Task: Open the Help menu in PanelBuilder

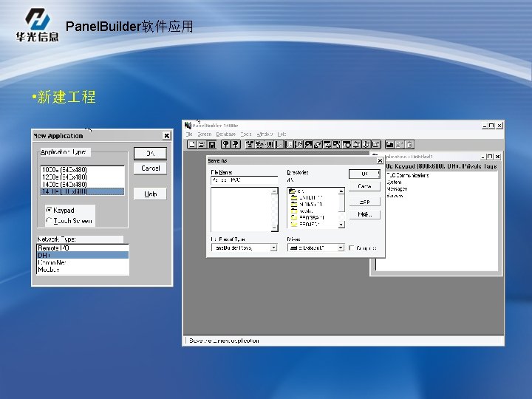Action: point(282,134)
